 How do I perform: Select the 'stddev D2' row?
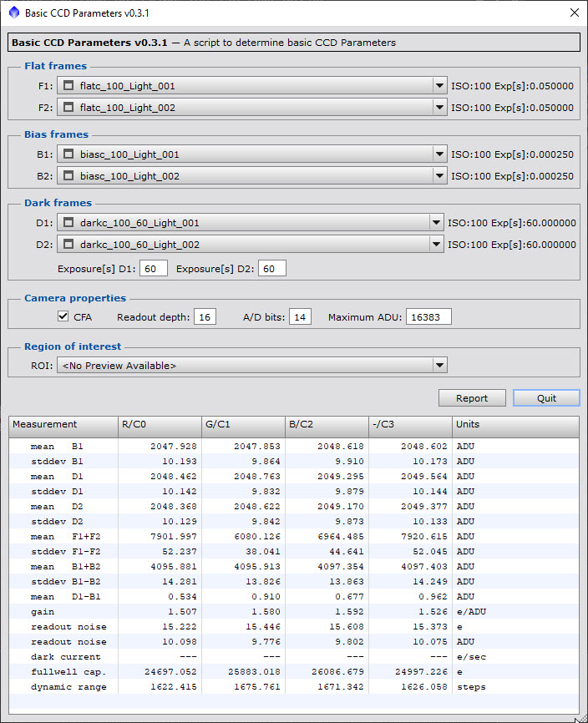click(294, 521)
